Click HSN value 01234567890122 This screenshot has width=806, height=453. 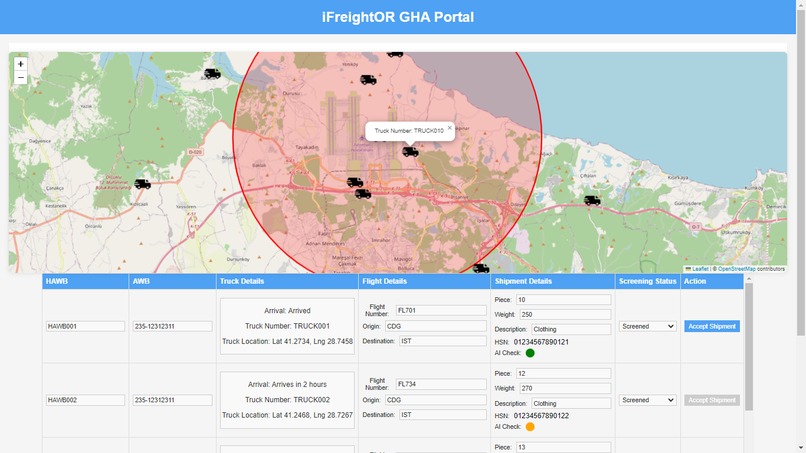541,415
